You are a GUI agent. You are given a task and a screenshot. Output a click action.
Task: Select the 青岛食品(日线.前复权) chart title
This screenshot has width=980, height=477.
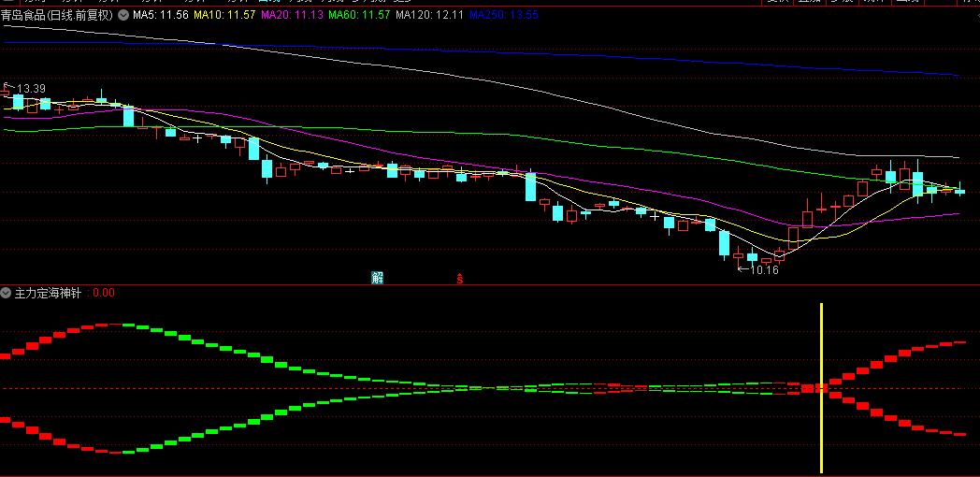pyautogui.click(x=57, y=15)
